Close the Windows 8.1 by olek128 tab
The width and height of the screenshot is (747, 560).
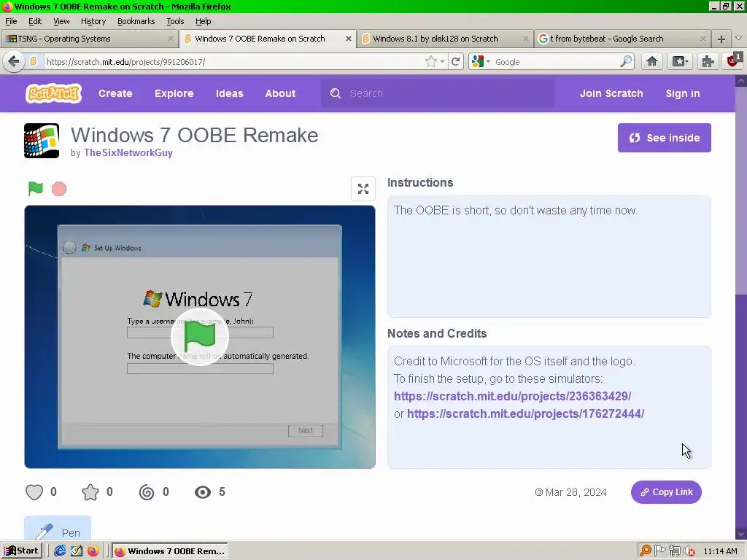525,39
